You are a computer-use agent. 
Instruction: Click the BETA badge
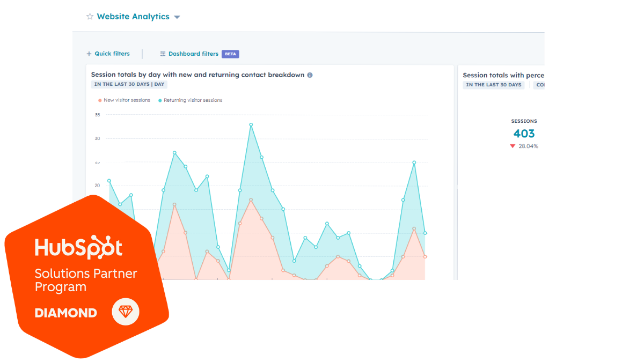[x=230, y=54]
